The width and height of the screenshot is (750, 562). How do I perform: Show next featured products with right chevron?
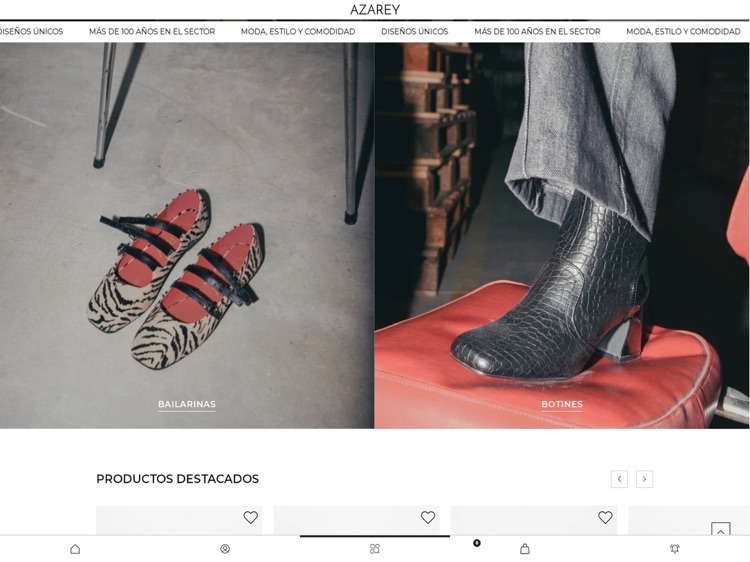point(644,479)
